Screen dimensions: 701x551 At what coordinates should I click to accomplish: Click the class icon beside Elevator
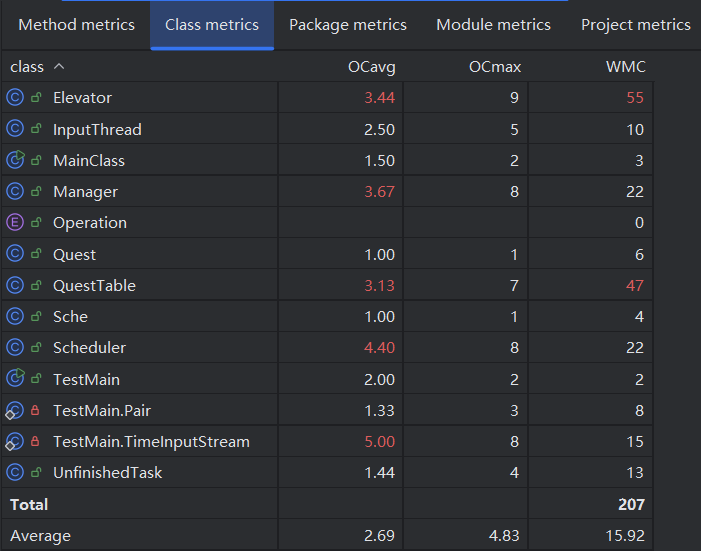15,98
